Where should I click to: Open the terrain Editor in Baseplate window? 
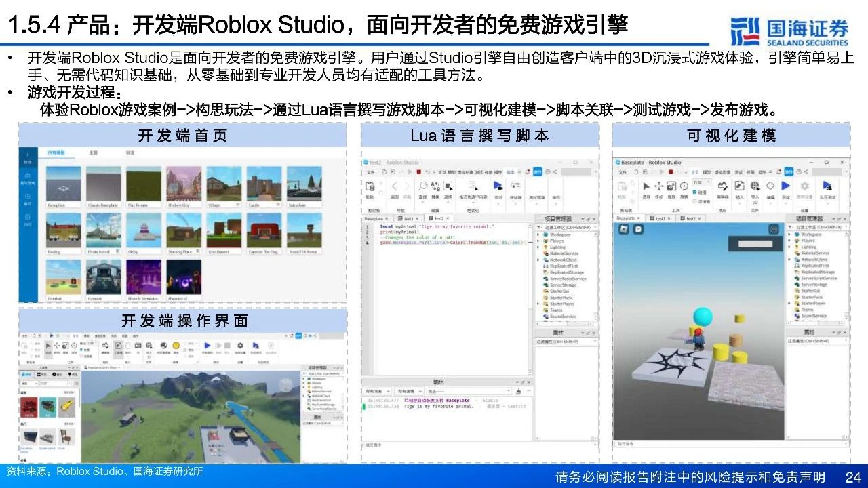click(724, 186)
